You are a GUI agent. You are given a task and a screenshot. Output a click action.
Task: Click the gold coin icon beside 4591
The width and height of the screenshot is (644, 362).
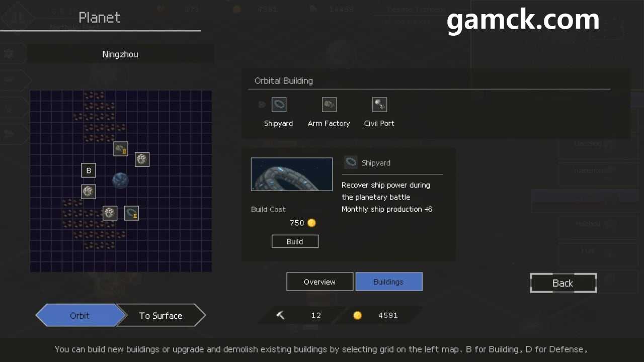point(357,315)
